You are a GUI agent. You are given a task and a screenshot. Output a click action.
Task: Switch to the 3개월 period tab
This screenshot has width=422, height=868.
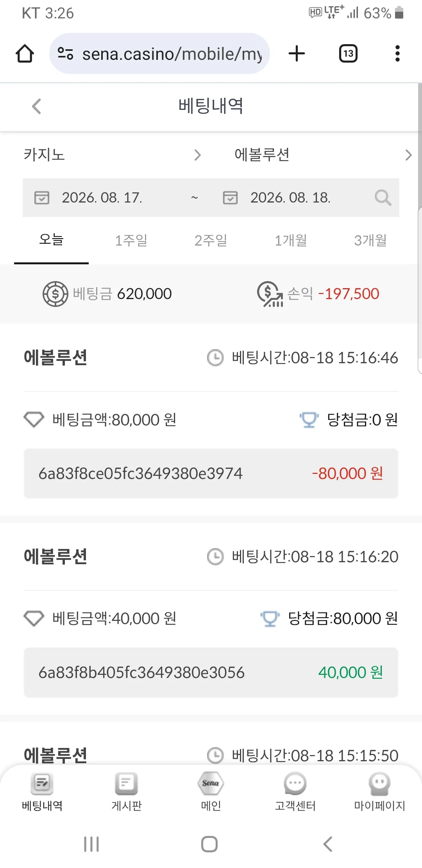point(370,240)
